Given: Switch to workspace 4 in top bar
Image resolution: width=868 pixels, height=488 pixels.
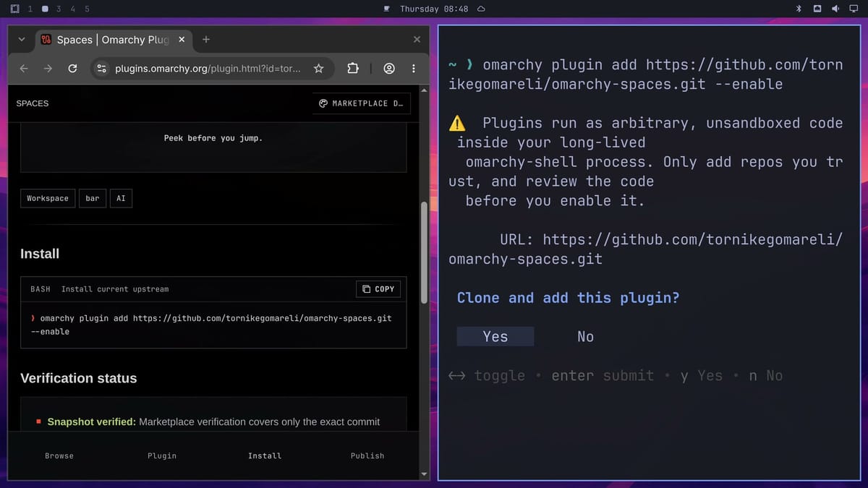Looking at the screenshot, I should tap(73, 9).
